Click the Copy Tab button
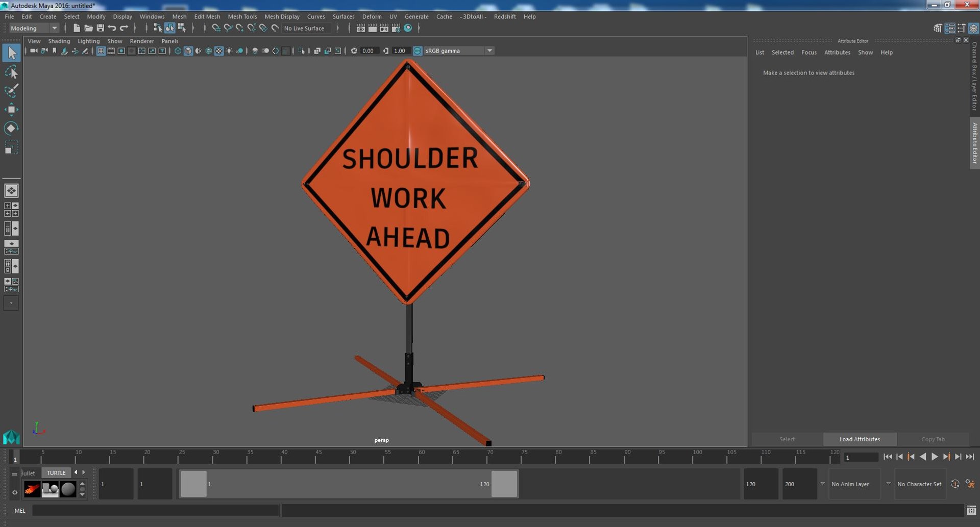The image size is (980, 527). pyautogui.click(x=933, y=439)
